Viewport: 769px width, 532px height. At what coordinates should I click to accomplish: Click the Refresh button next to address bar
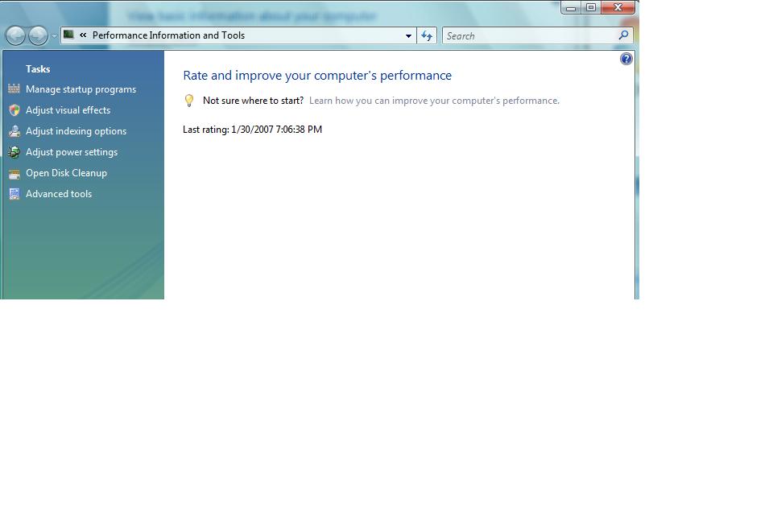pyautogui.click(x=427, y=35)
